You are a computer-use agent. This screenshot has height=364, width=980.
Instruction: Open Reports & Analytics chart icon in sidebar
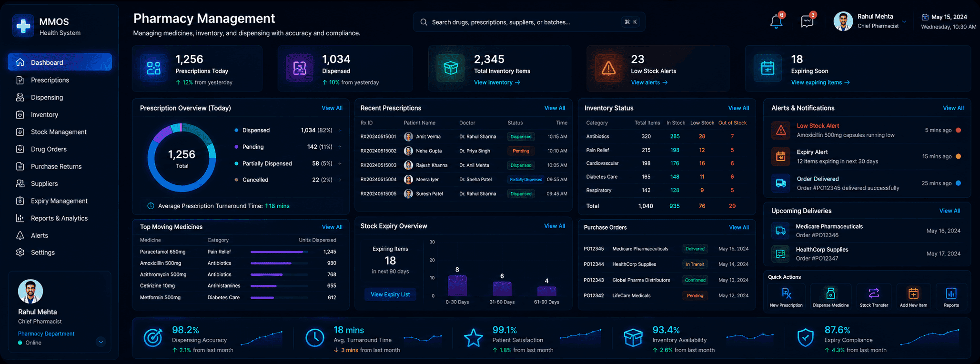point(20,218)
